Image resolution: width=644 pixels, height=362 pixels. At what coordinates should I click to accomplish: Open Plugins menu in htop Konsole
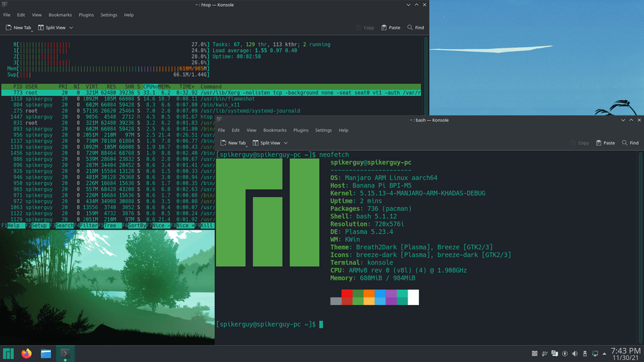click(86, 15)
